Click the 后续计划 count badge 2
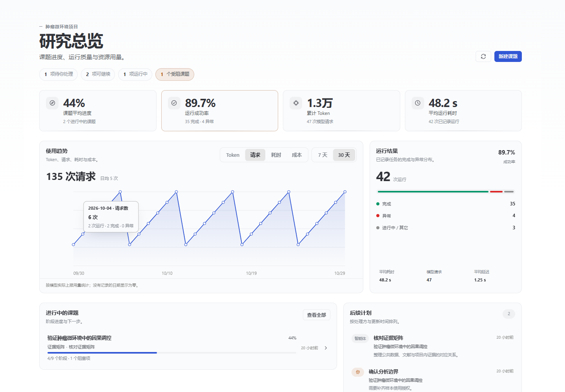This screenshot has height=392, width=565. click(x=509, y=314)
